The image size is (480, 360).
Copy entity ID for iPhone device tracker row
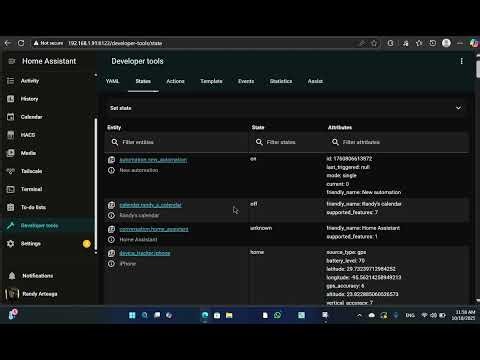coord(111,253)
